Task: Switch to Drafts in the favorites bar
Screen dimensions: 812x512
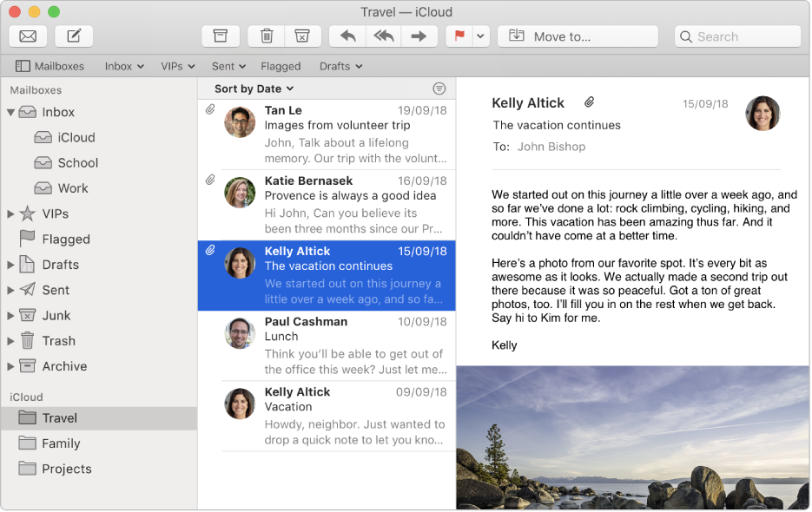Action: [x=340, y=66]
